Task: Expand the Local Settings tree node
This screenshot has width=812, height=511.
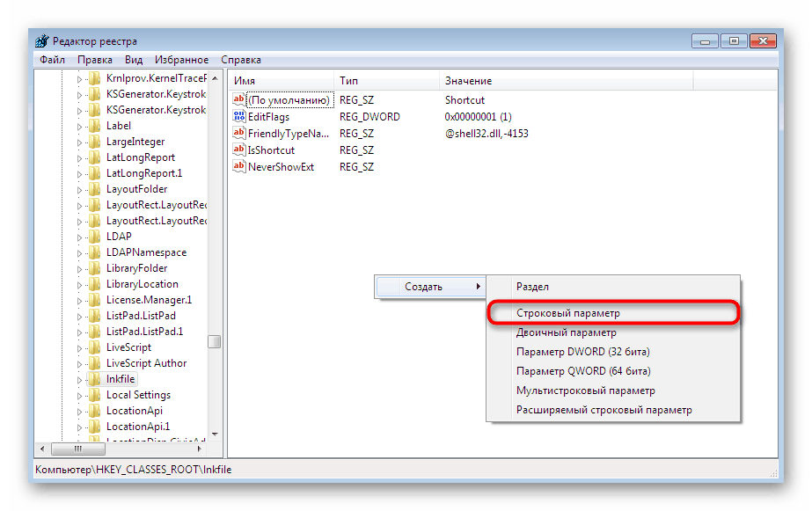Action: (79, 396)
